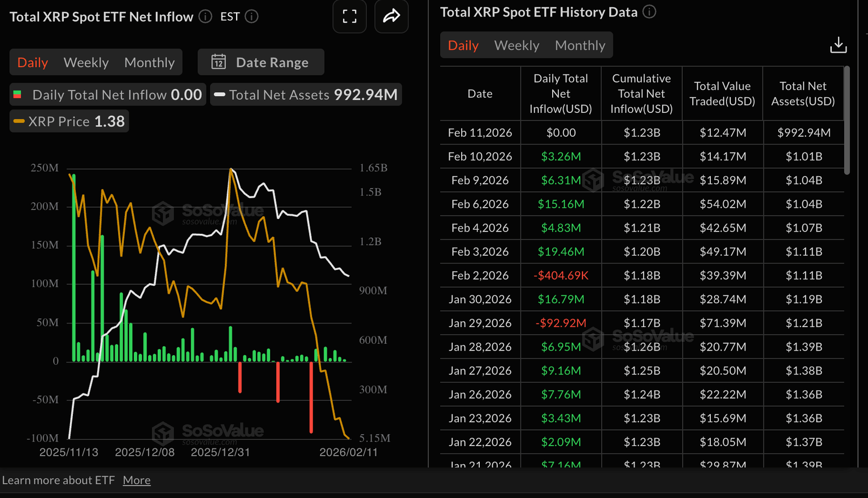Click info icon beside History Data title
Viewport: 868px width, 498px height.
point(649,12)
